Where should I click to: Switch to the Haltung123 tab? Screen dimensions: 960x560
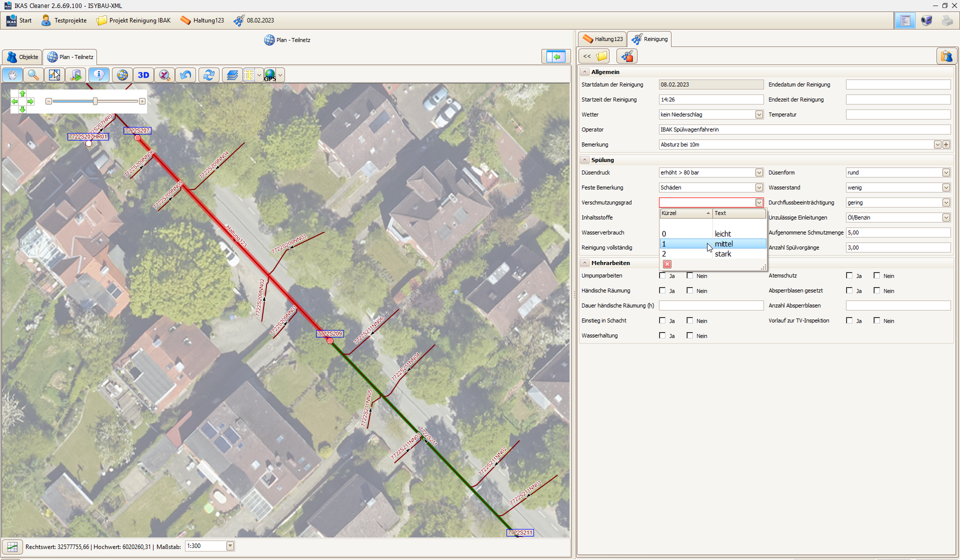coord(603,39)
